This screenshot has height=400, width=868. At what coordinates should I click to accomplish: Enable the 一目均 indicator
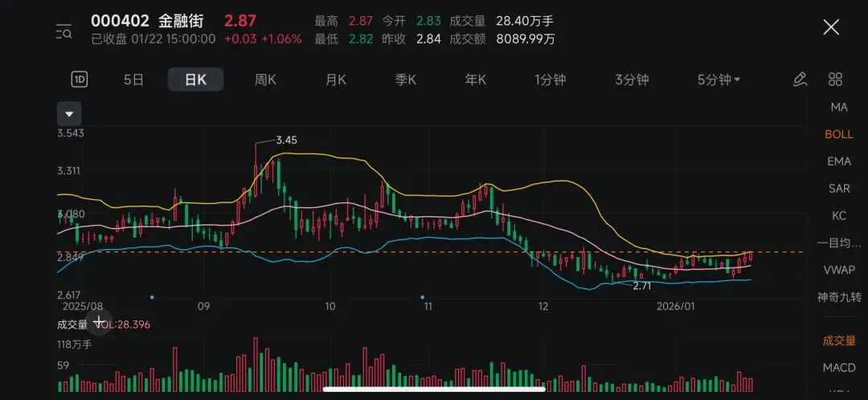click(x=839, y=243)
